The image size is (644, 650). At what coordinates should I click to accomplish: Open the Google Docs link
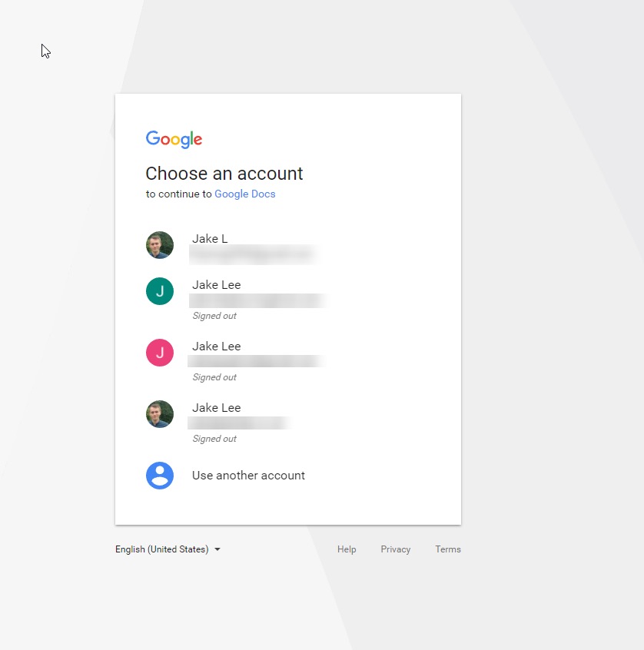(244, 194)
